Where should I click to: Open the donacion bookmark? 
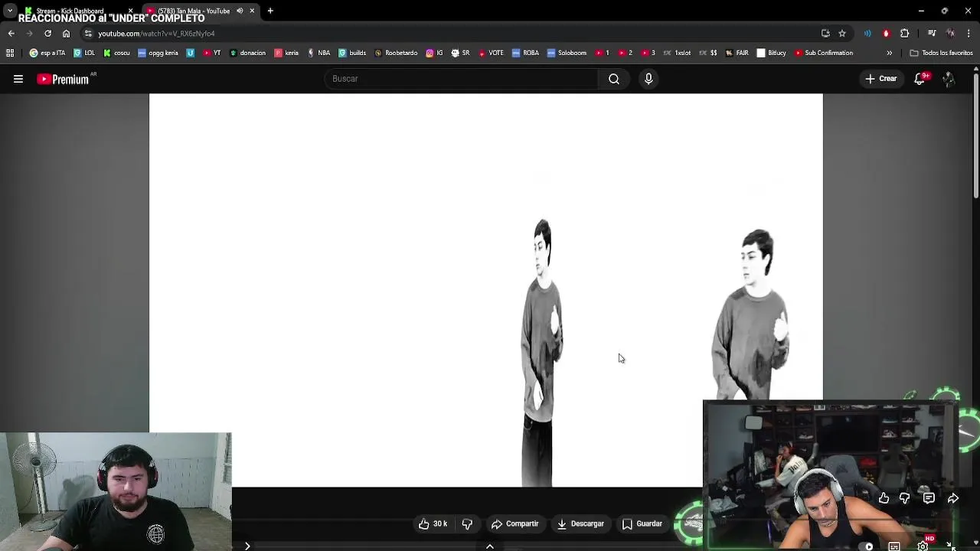point(247,53)
